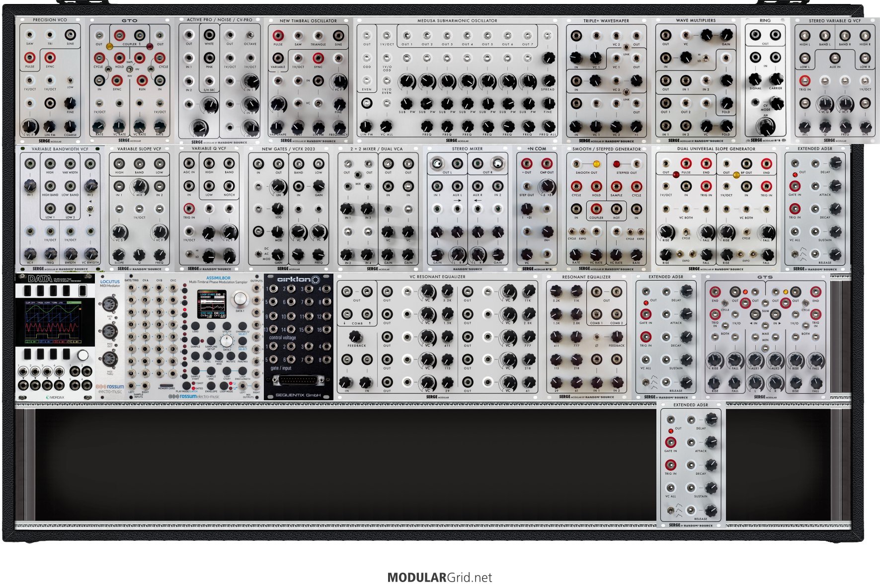Click the CMP OUT jack on +N COM
880x588 pixels.
pyautogui.click(x=547, y=163)
